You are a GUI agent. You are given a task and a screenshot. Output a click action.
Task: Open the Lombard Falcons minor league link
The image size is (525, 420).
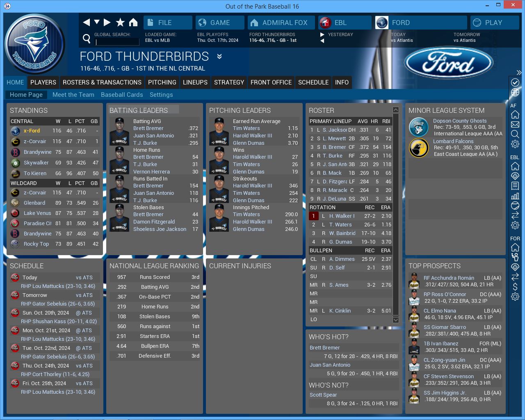(453, 142)
